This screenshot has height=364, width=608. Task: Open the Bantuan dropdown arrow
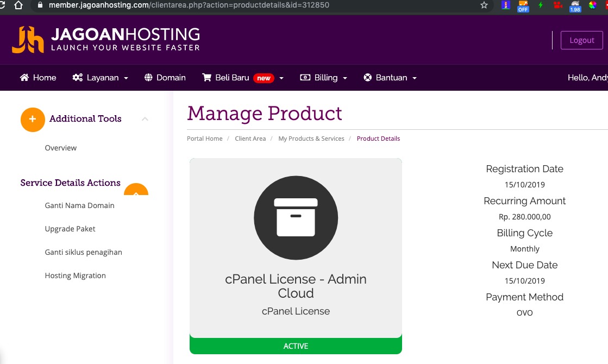(415, 78)
